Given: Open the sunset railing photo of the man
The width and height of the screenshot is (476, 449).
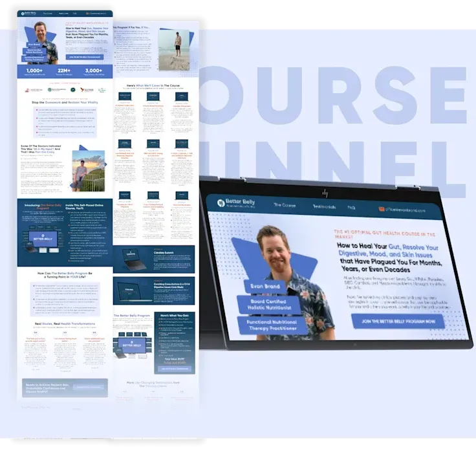Looking at the screenshot, I should click(89, 171).
